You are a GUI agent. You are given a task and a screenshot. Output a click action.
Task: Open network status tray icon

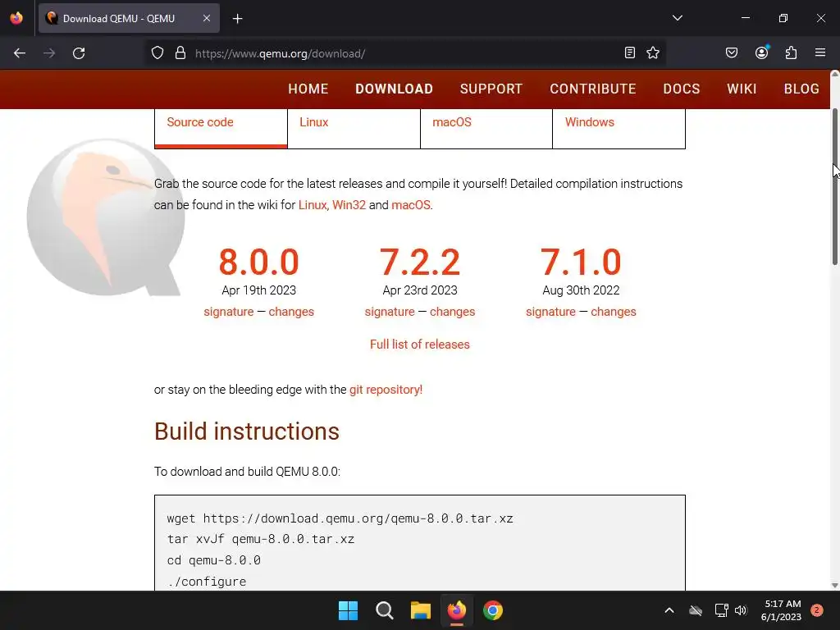click(721, 610)
